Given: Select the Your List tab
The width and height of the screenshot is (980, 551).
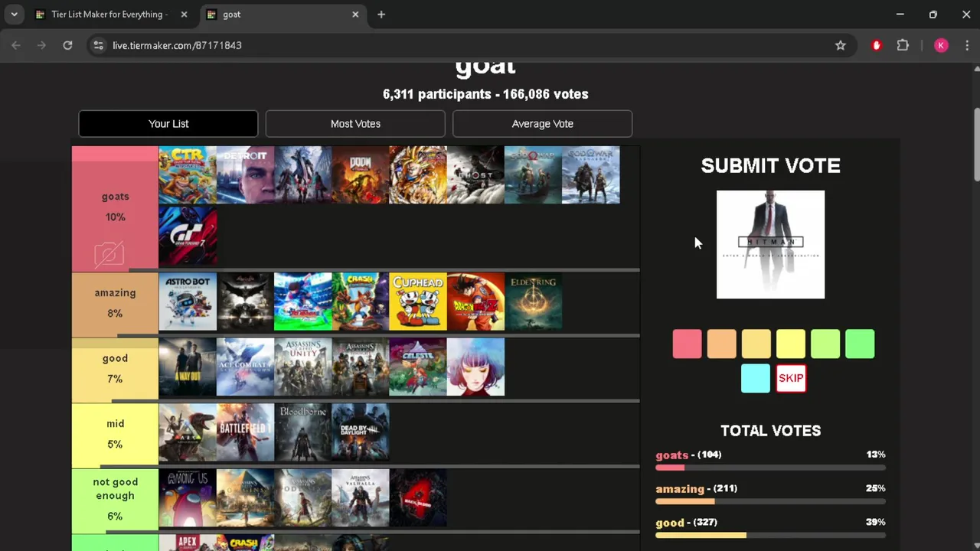Looking at the screenshot, I should coord(168,124).
